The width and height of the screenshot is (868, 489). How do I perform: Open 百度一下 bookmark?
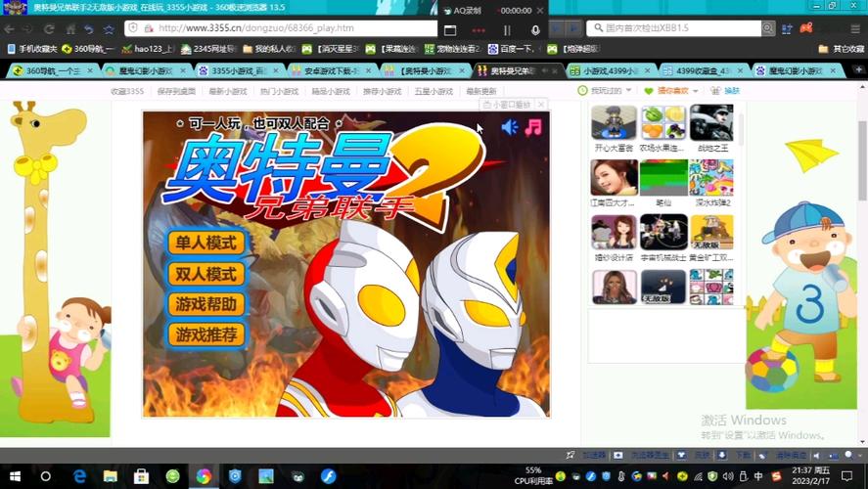[x=511, y=49]
